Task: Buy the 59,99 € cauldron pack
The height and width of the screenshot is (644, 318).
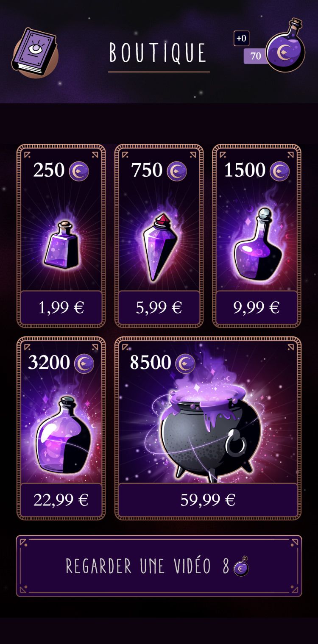Action: tap(208, 500)
